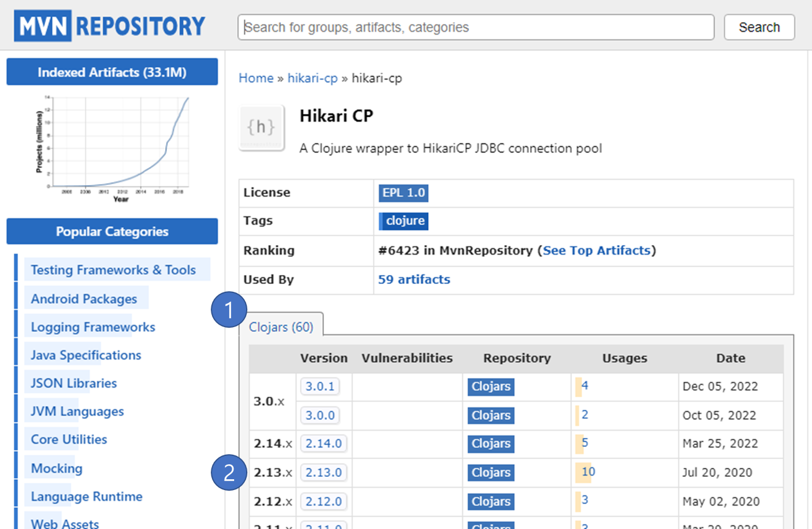Open JVM Languages category
This screenshot has height=529, width=812.
pos(77,412)
